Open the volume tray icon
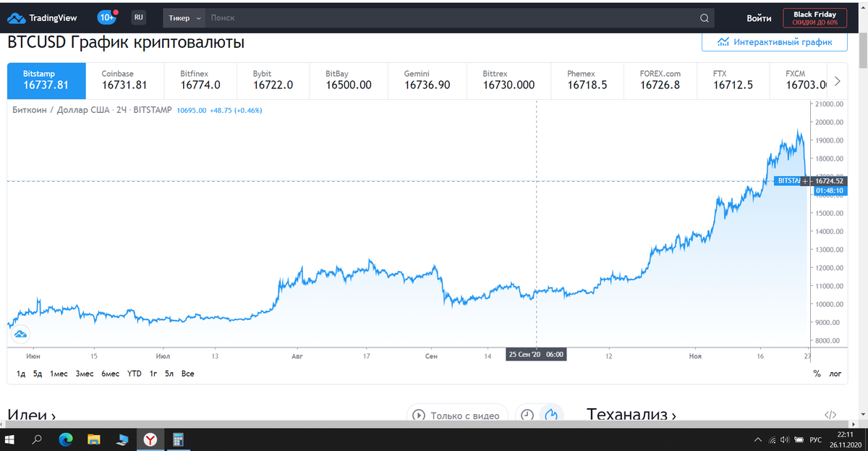The image size is (868, 451). pos(784,439)
